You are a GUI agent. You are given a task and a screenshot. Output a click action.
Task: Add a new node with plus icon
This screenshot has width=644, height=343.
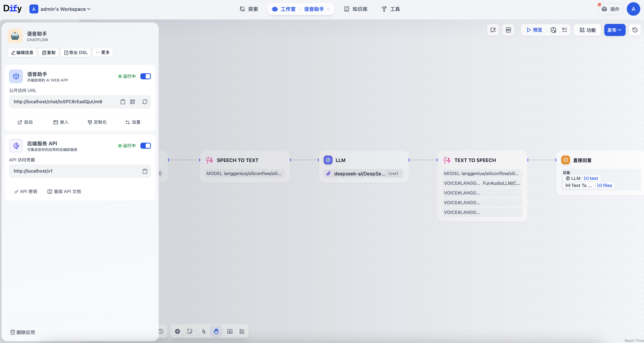(177, 331)
